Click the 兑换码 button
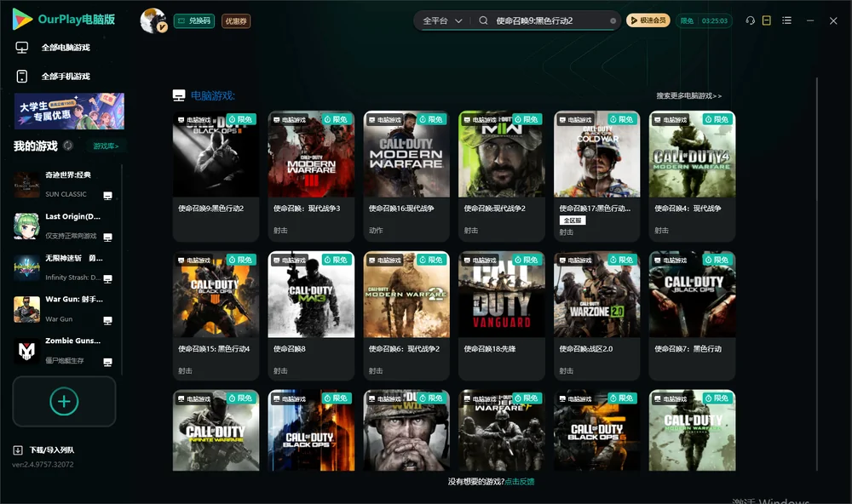Screen dimensions: 852x504 [194, 21]
